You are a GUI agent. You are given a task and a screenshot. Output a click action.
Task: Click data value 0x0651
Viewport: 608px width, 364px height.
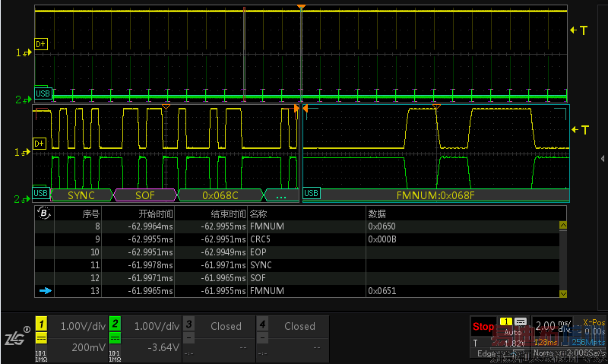382,291
